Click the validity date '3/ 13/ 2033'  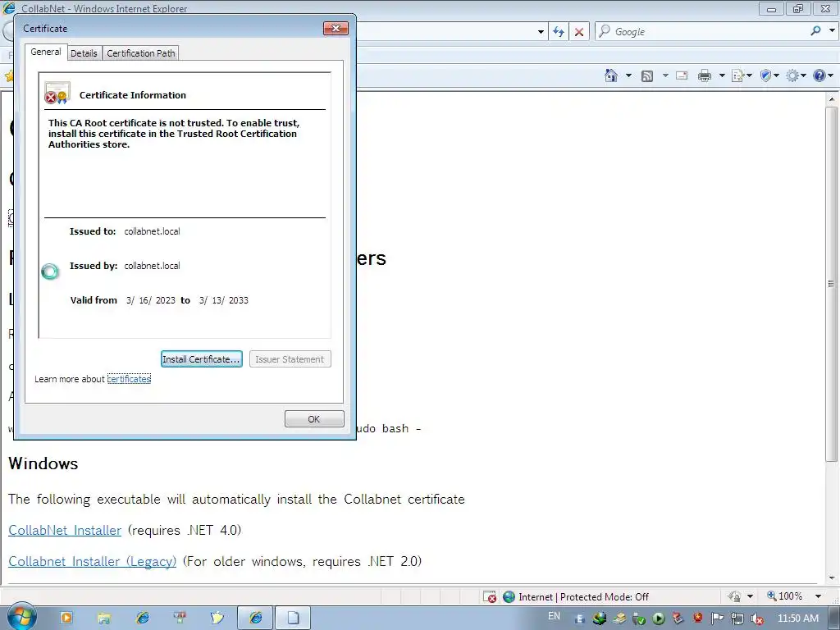click(x=223, y=300)
